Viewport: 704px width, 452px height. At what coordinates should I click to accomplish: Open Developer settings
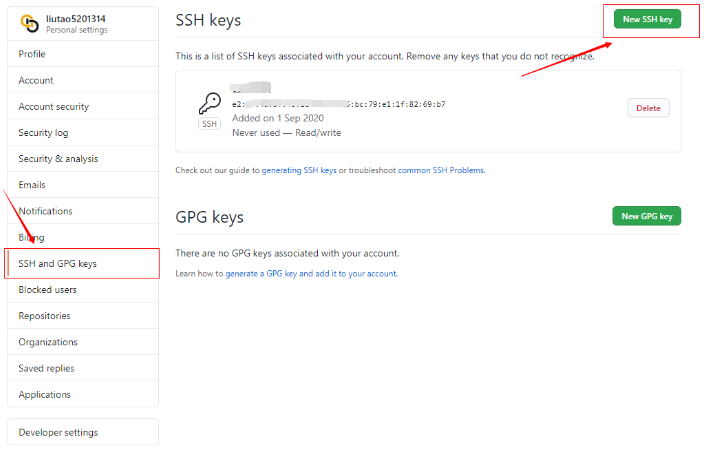(58, 433)
